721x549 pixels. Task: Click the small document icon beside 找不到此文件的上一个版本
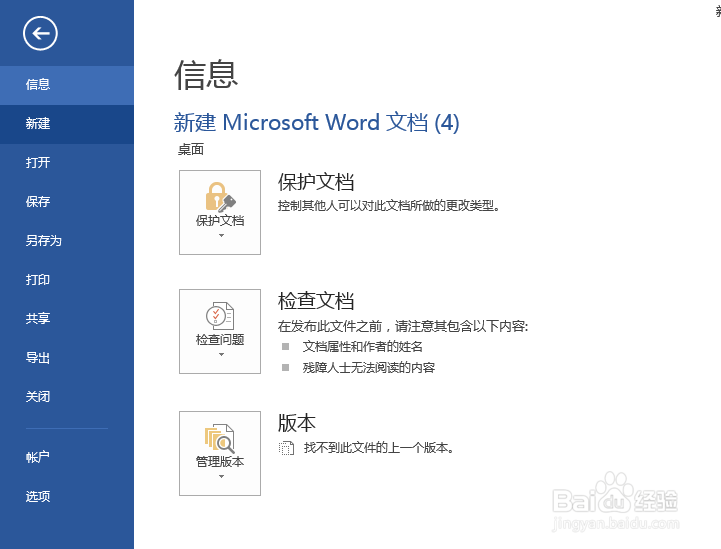tap(286, 448)
